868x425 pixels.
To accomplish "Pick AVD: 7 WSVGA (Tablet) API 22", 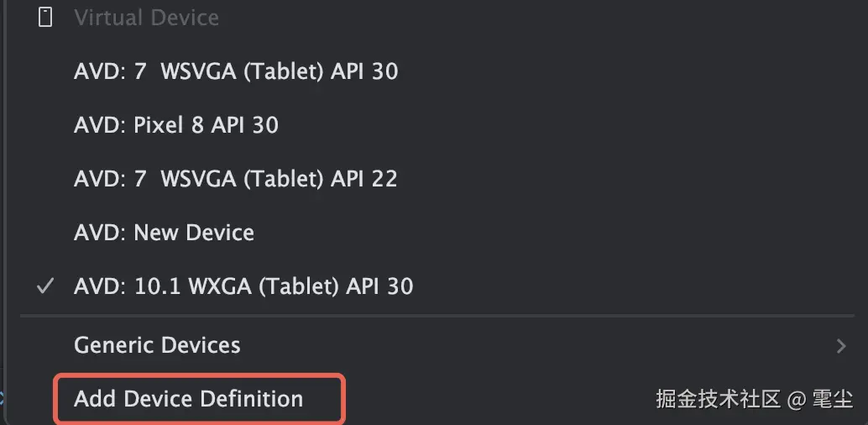I will click(x=235, y=179).
